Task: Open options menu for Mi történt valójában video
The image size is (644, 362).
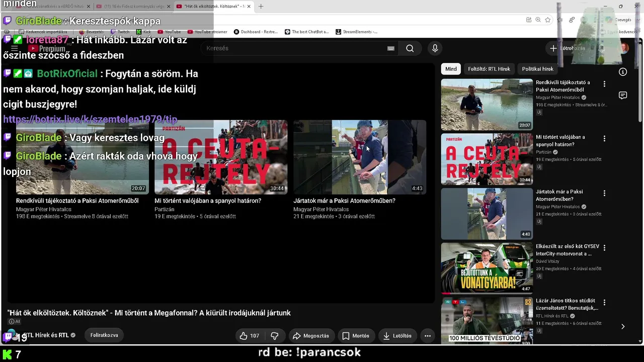Action: pos(604,138)
